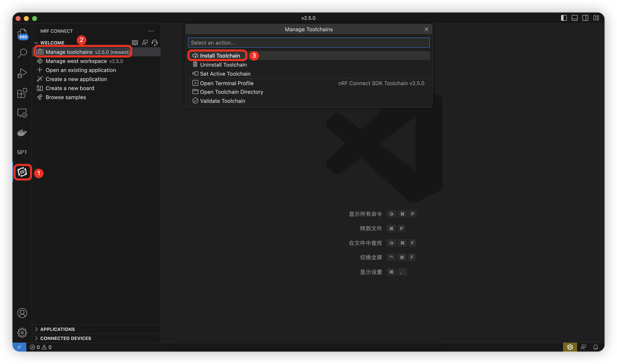Choose Install Toolchain action
This screenshot has width=617, height=364.
[x=309, y=56]
